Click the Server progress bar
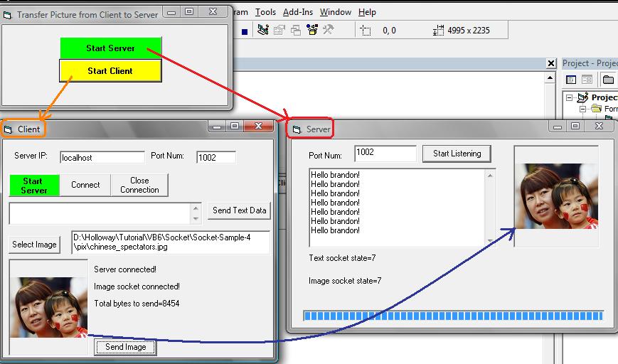This screenshot has height=364, width=618. pyautogui.click(x=453, y=316)
